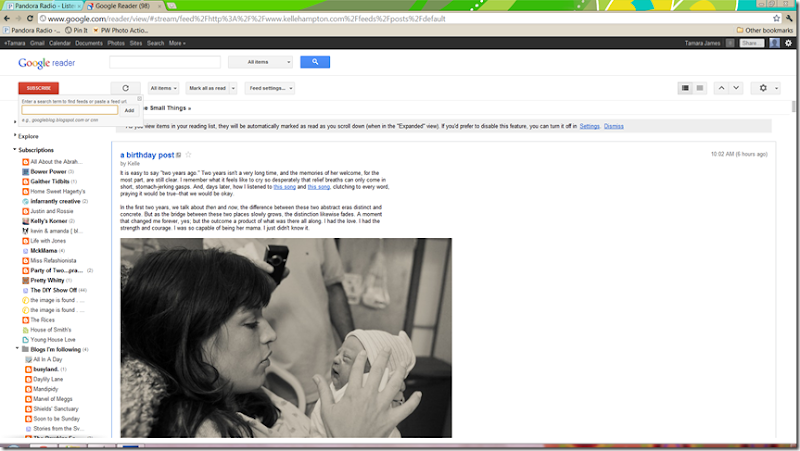Open the All items search scope dropdown

coord(261,62)
